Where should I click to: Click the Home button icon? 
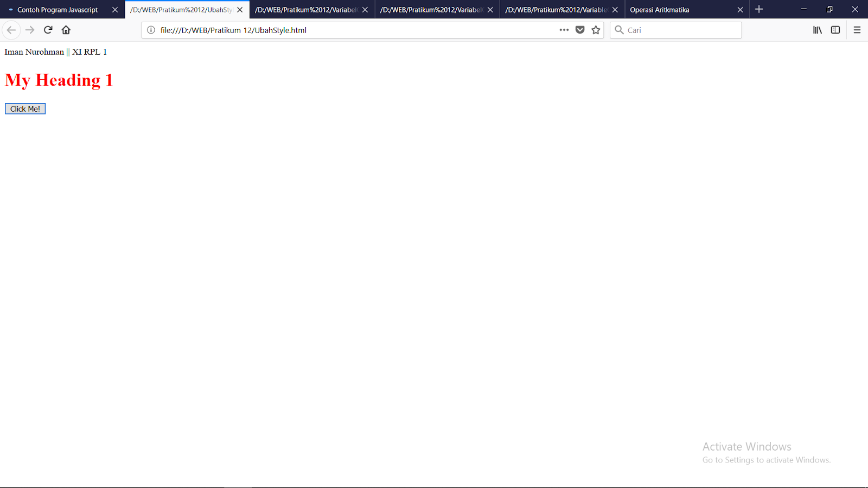[x=66, y=30]
